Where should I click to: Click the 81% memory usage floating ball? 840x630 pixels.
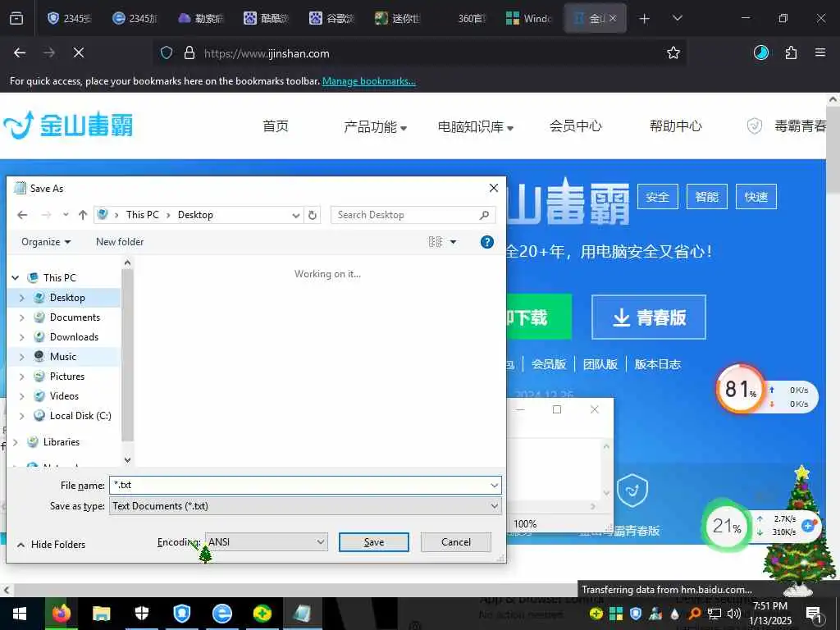pyautogui.click(x=741, y=390)
